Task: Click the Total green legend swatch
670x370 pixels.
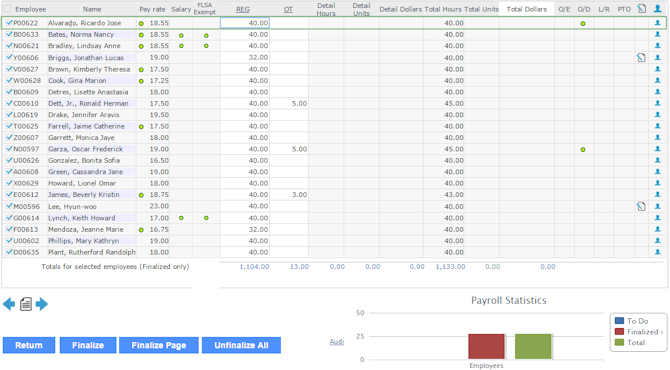Action: tap(619, 342)
